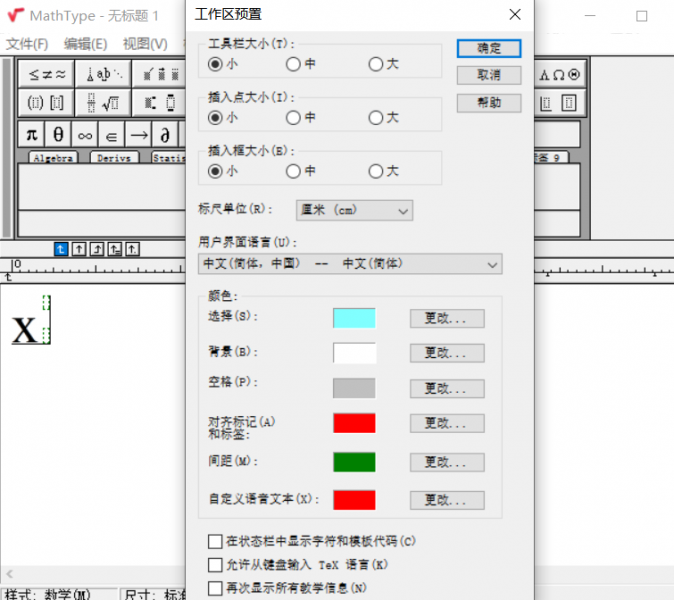This screenshot has height=600, width=674.
Task: Insert the theta symbol
Action: (x=58, y=135)
